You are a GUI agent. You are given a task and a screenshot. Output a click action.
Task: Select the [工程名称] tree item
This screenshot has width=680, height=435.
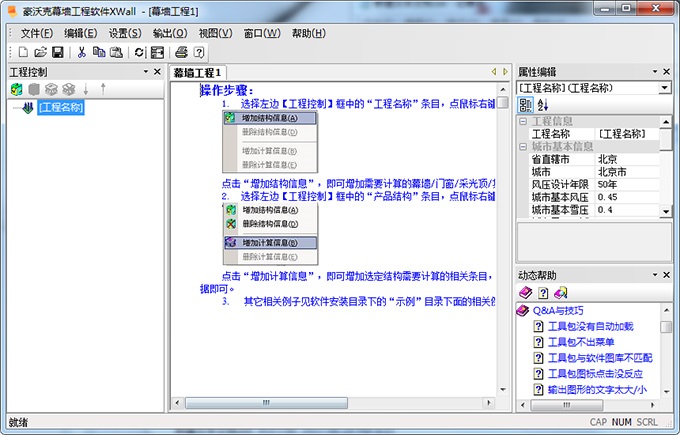[x=61, y=108]
